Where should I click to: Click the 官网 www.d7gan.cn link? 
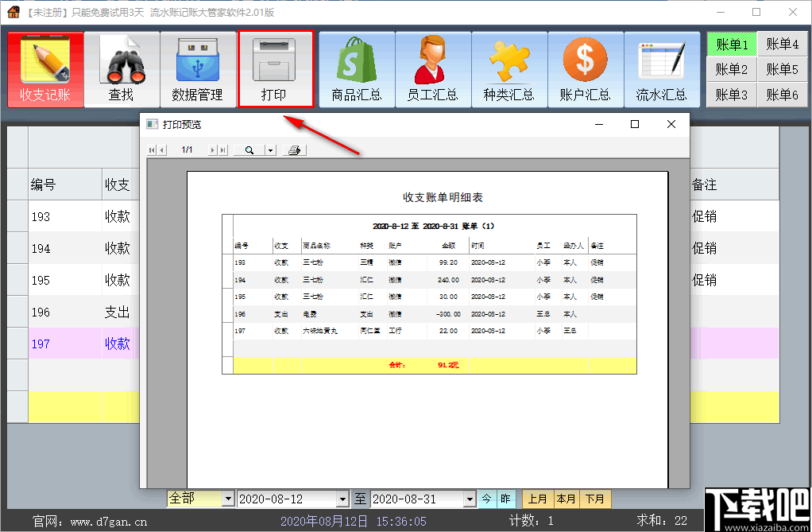pos(90,521)
